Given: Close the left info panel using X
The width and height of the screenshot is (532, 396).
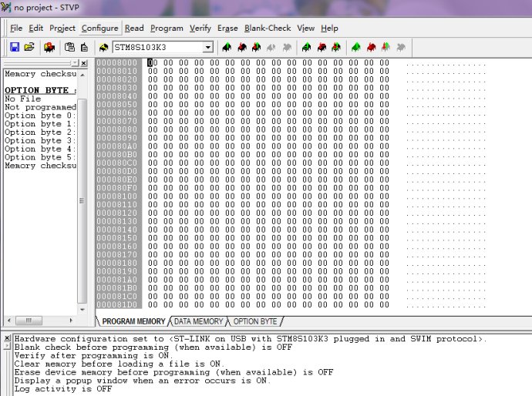Looking at the screenshot, I should click(x=83, y=62).
